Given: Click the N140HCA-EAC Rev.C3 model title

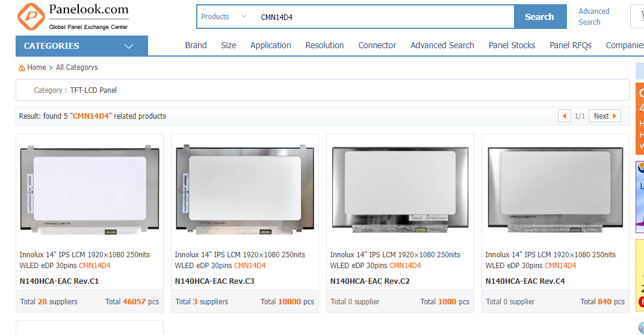Looking at the screenshot, I should tap(214, 281).
